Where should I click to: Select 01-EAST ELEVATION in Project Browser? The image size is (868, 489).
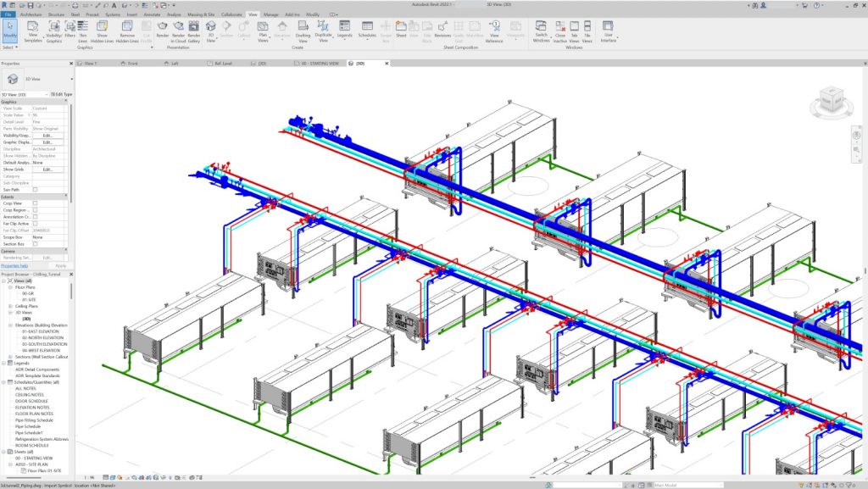[x=41, y=331]
